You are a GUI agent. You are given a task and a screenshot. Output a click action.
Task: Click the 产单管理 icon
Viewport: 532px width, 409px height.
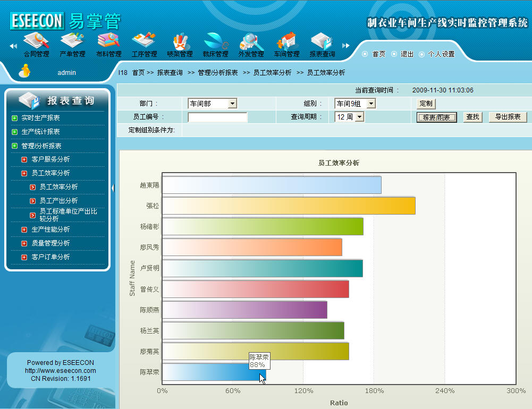click(72, 41)
